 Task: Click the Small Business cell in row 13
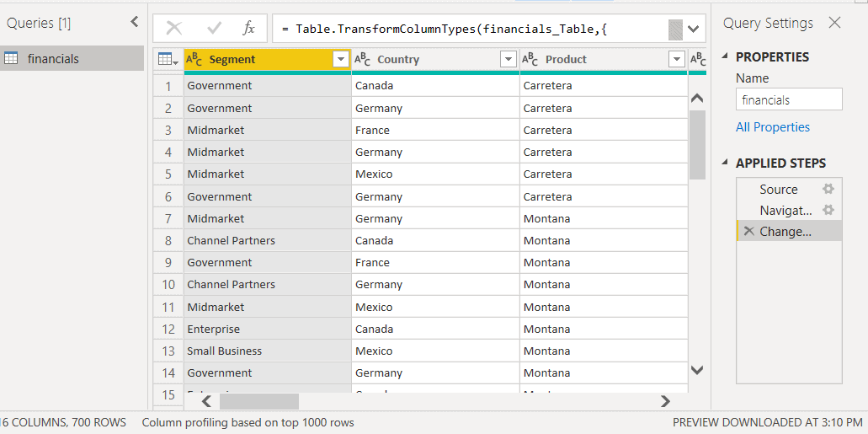click(268, 351)
